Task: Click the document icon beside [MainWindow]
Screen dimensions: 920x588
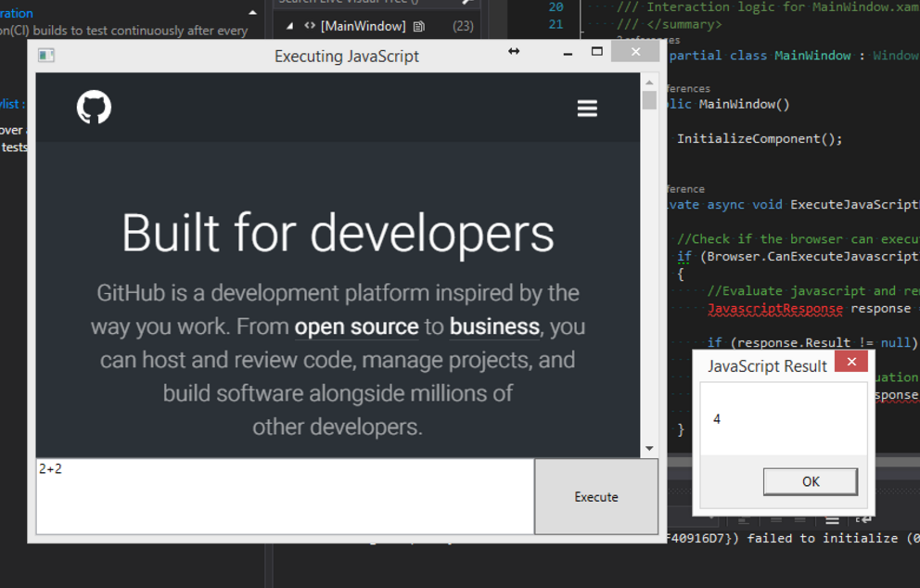Action: click(419, 26)
